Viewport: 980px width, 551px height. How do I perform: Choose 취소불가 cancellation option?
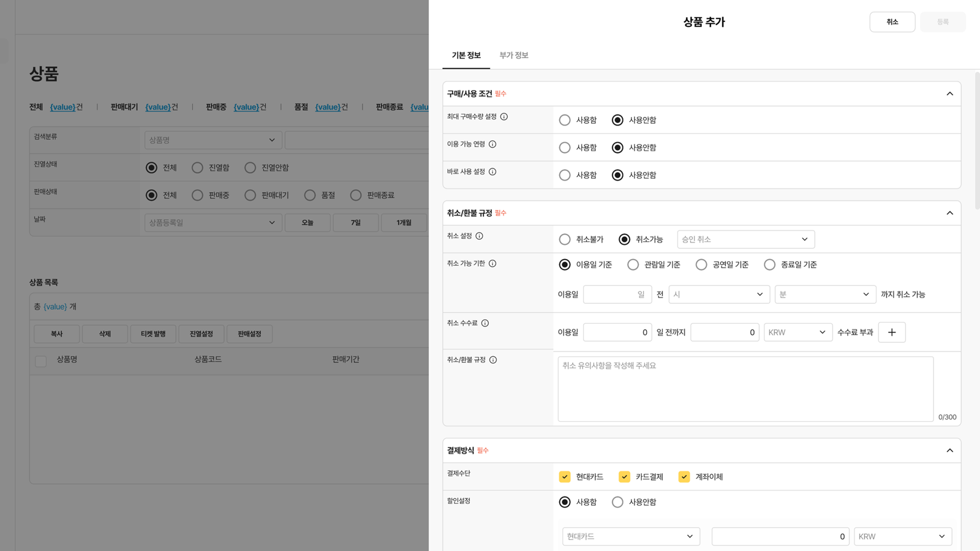565,239
